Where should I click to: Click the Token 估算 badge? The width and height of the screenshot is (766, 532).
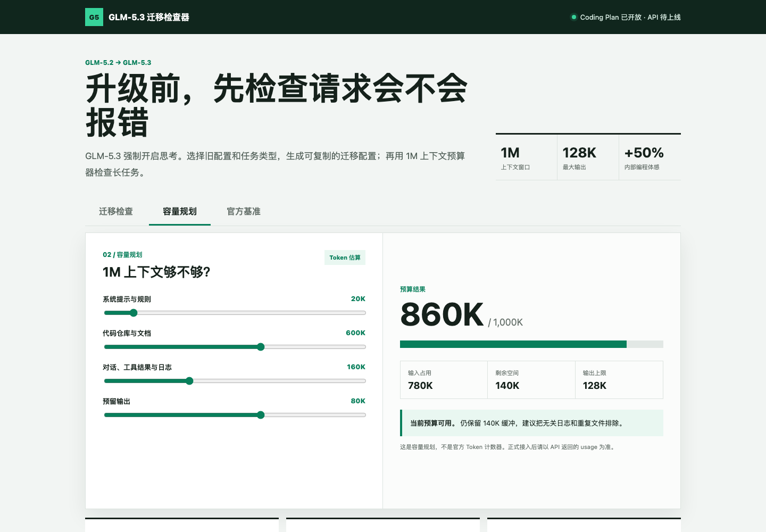pyautogui.click(x=345, y=257)
